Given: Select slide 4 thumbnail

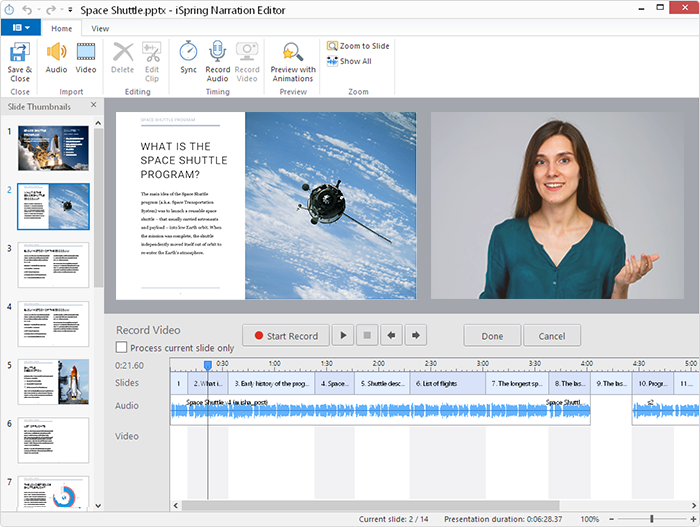Looking at the screenshot, I should [53, 324].
